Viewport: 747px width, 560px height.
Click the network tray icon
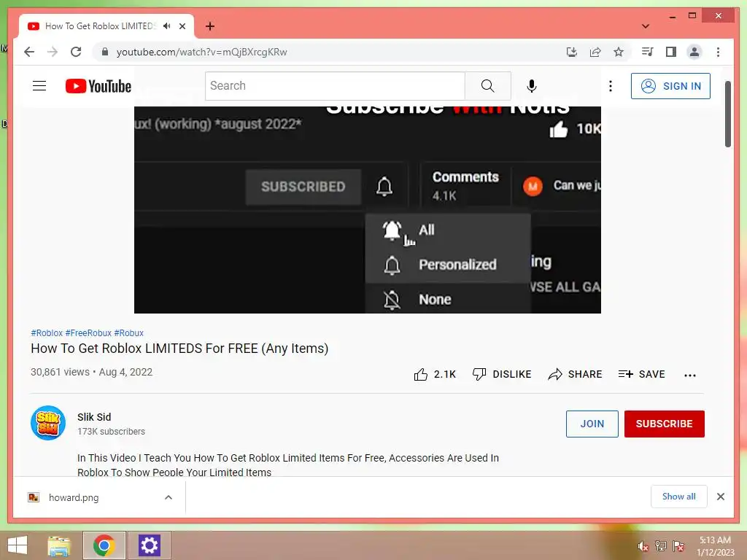tap(661, 546)
